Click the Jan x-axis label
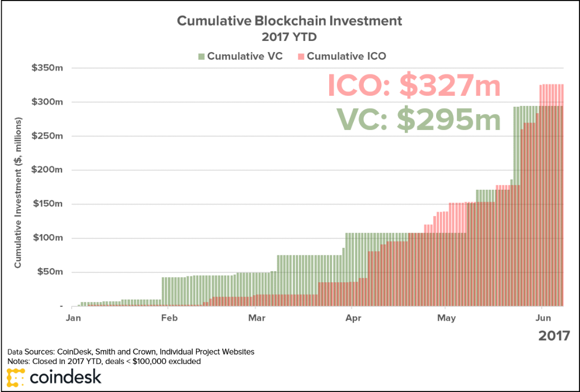The width and height of the screenshot is (580, 392). point(73,319)
